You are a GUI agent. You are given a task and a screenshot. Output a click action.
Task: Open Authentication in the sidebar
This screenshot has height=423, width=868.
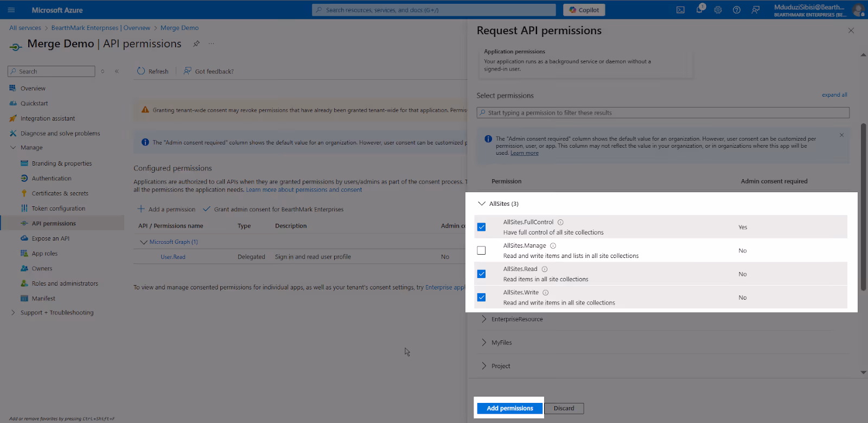pyautogui.click(x=52, y=178)
